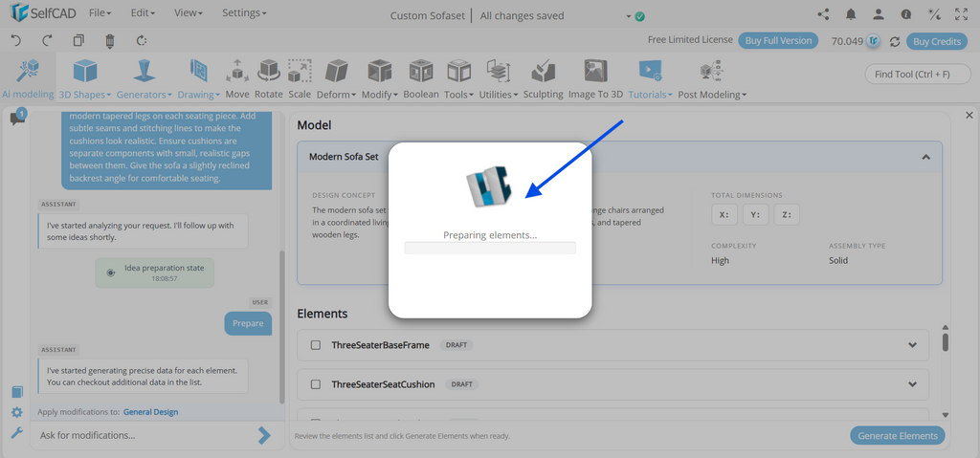Click the Redo arrow icon
Image resolution: width=980 pixels, height=458 pixels.
pyautogui.click(x=48, y=40)
